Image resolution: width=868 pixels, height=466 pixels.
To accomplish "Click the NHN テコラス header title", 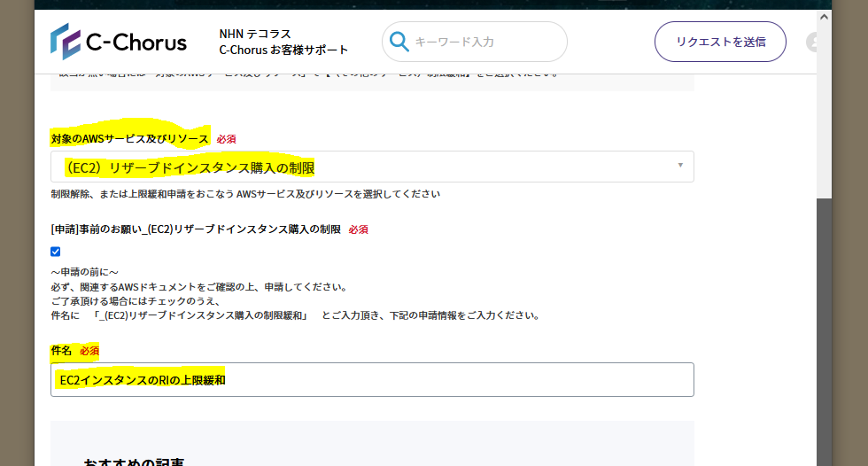I will [x=255, y=34].
